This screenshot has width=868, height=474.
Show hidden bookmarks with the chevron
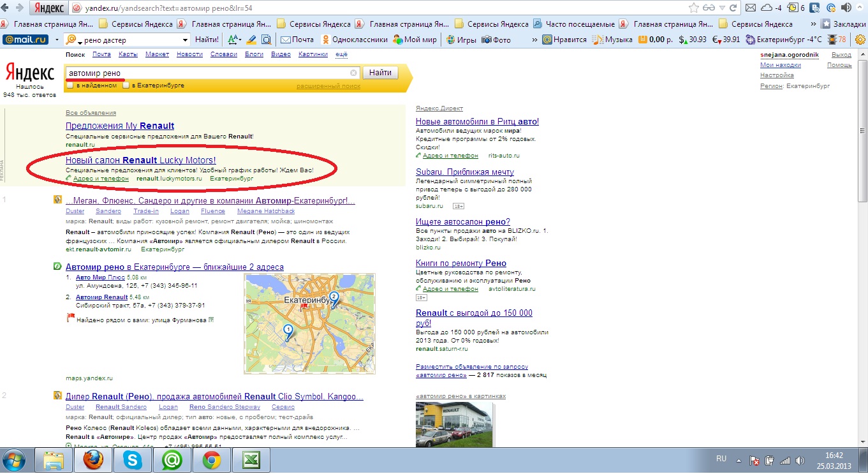point(813,24)
